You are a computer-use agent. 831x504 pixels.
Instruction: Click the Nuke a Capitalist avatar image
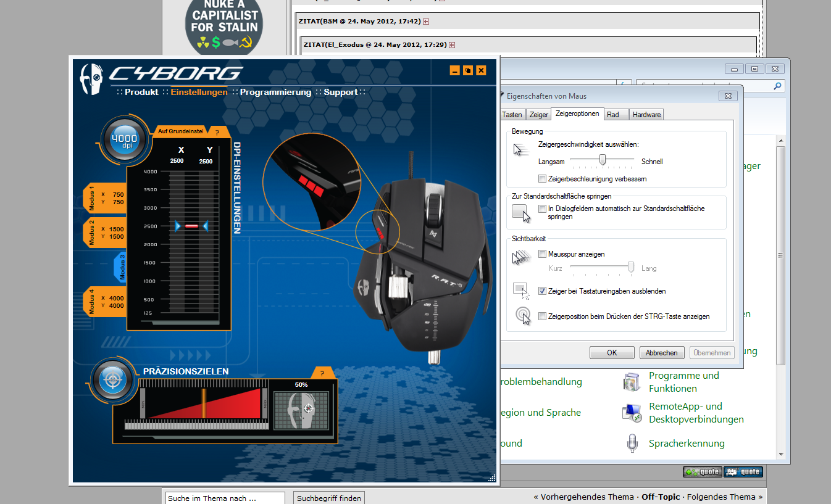coord(224,26)
